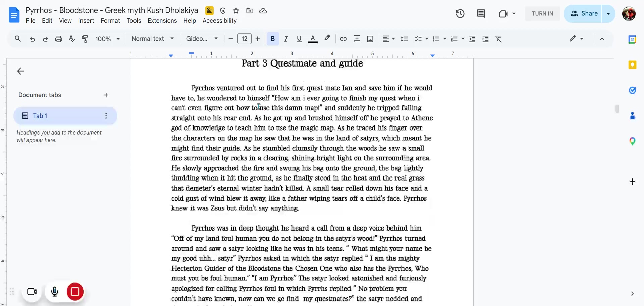The width and height of the screenshot is (644, 306).
Task: Toggle italic formatting
Action: [286, 39]
